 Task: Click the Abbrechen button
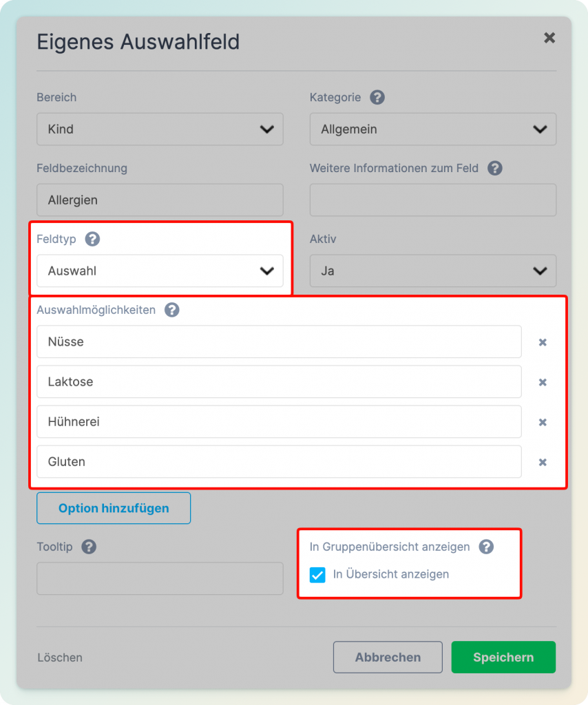[x=388, y=657]
